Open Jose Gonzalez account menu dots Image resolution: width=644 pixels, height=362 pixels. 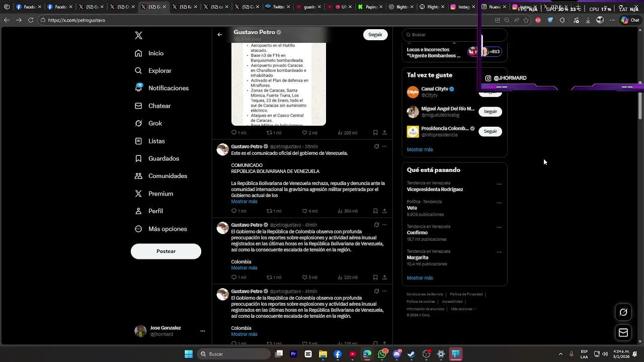[203, 331]
